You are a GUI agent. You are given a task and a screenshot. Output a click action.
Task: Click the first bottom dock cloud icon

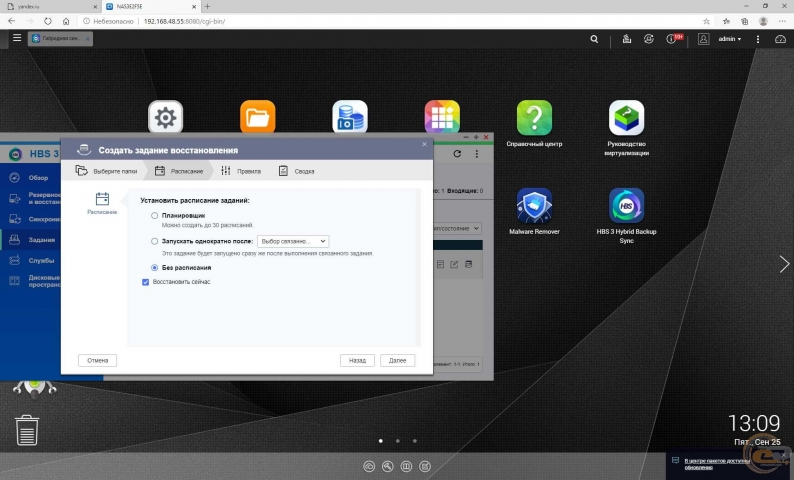(x=369, y=466)
